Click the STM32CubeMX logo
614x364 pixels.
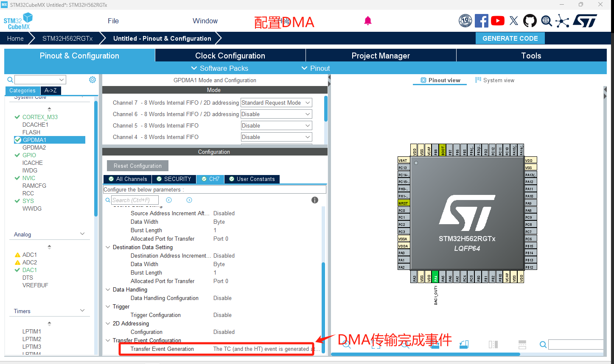[18, 21]
